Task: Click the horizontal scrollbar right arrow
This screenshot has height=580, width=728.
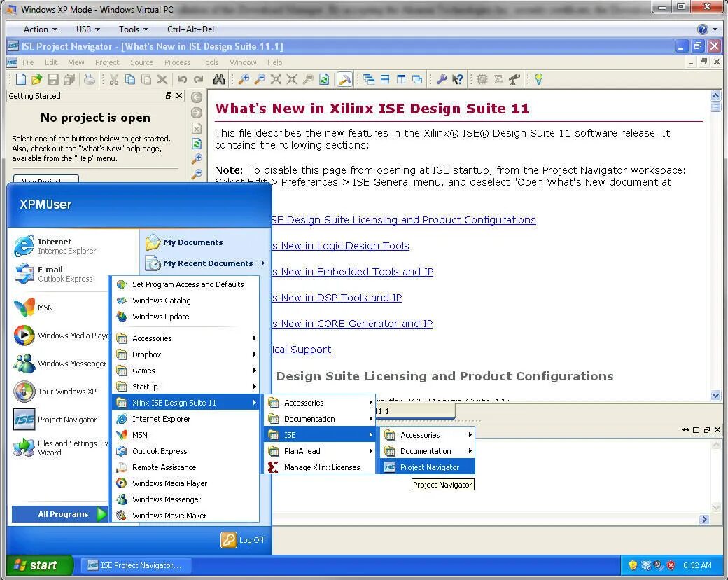Action: coord(705,519)
